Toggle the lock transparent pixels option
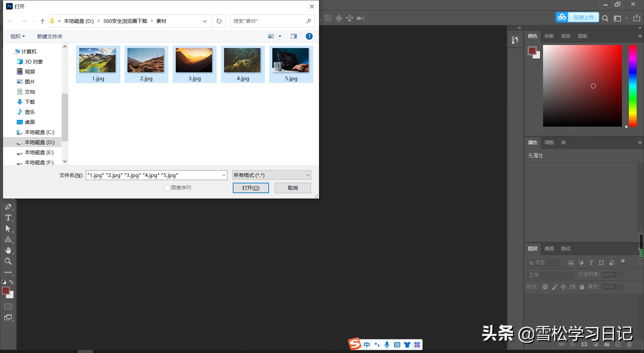 click(545, 287)
